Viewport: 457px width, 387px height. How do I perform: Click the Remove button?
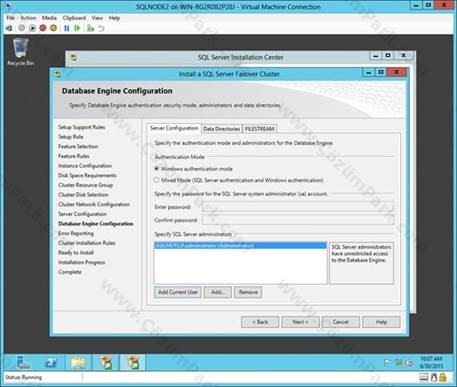[x=248, y=292]
